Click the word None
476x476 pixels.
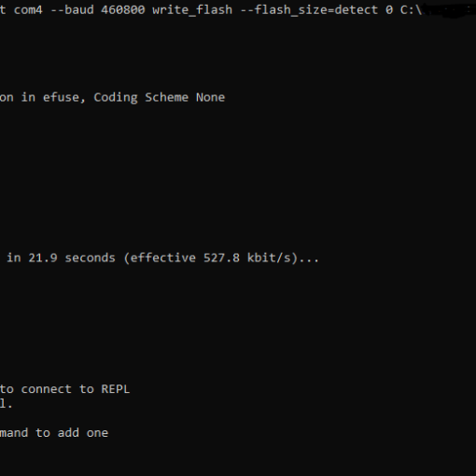click(211, 98)
